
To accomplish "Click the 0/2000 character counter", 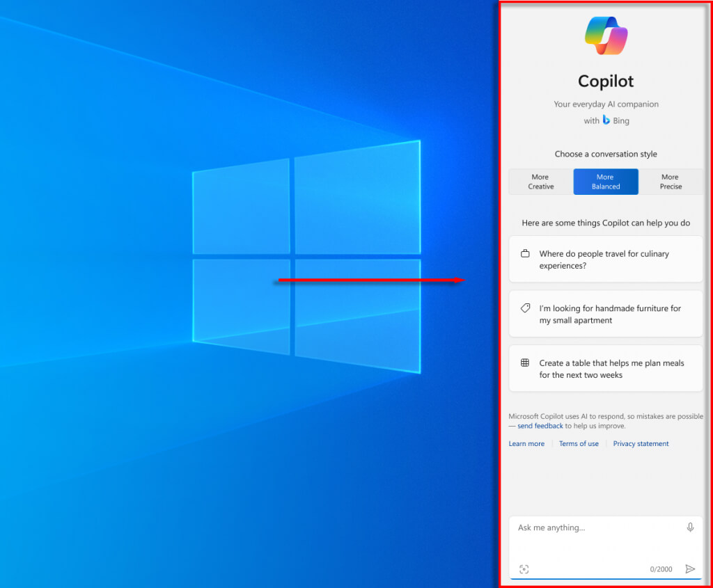I will pos(661,569).
